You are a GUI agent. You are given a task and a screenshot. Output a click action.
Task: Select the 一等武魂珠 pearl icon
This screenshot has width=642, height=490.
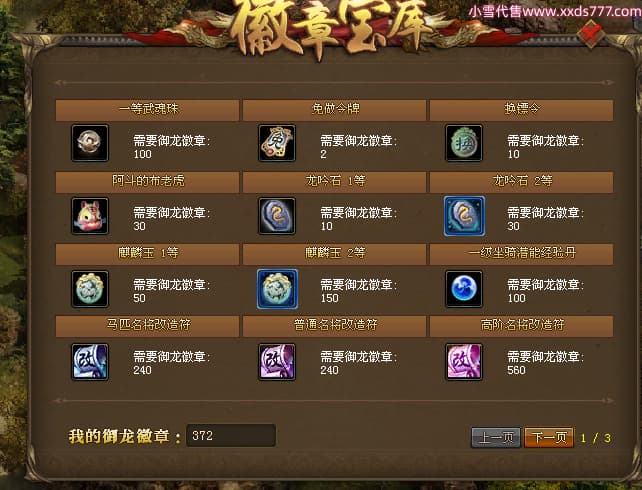tap(90, 143)
